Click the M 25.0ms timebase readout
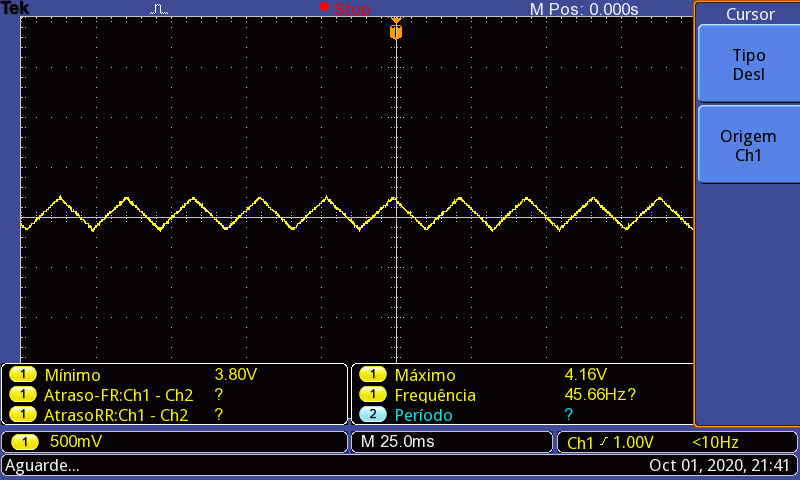Viewport: 800px width, 480px height. tap(397, 442)
